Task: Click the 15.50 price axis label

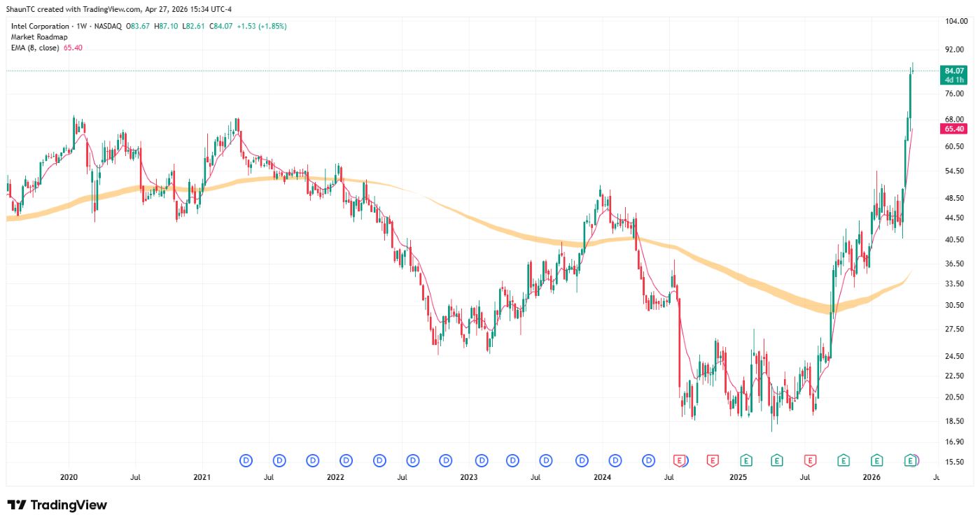Action: (953, 462)
